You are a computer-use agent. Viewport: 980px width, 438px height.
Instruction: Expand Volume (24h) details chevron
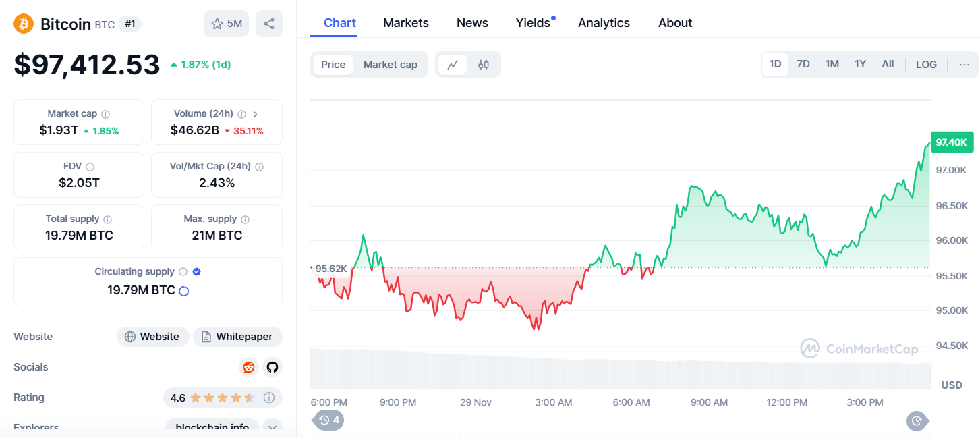pos(256,114)
